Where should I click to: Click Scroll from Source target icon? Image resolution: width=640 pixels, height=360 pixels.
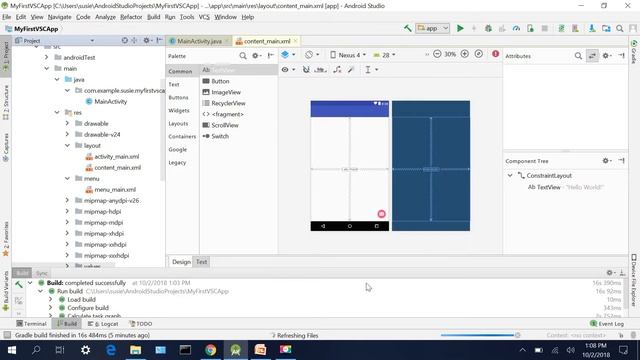point(124,40)
